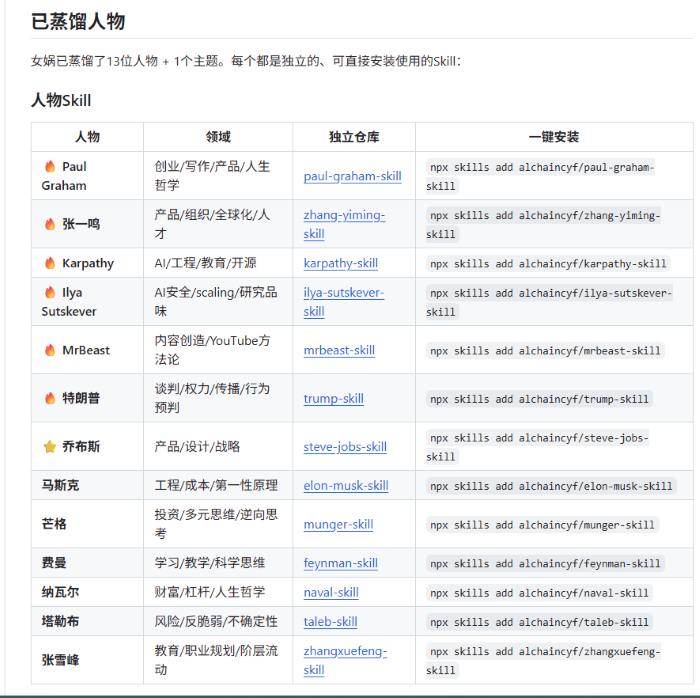Open the trump-skill repository link
This screenshot has height=698, width=700.
coord(333,399)
